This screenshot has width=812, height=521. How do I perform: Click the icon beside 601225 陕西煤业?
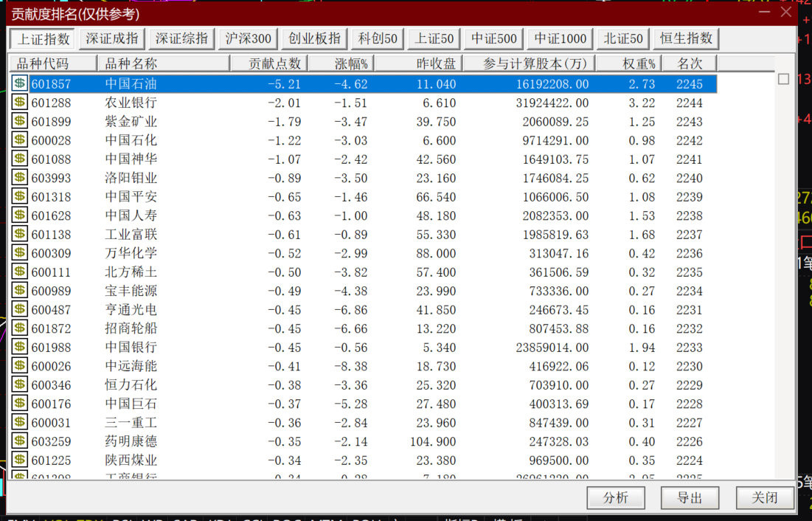pyautogui.click(x=20, y=460)
